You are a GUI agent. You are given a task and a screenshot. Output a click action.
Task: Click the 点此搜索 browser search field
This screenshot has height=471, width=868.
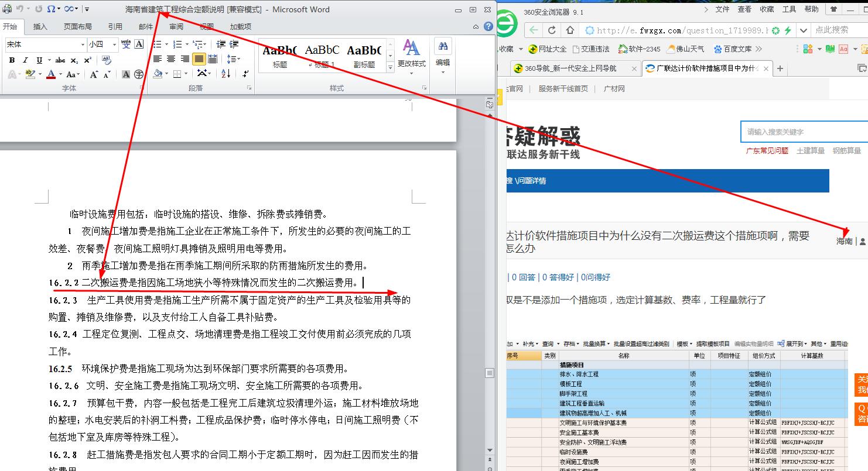839,30
